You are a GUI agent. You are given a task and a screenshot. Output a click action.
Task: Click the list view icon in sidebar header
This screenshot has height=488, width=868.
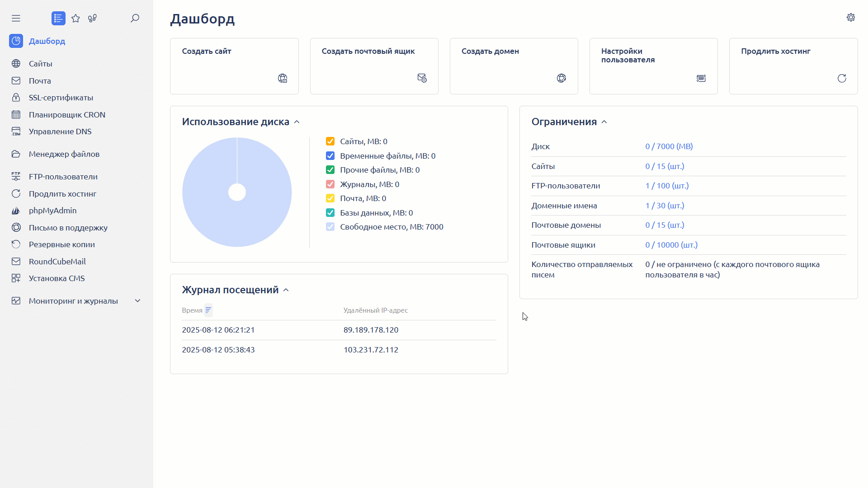tap(58, 18)
